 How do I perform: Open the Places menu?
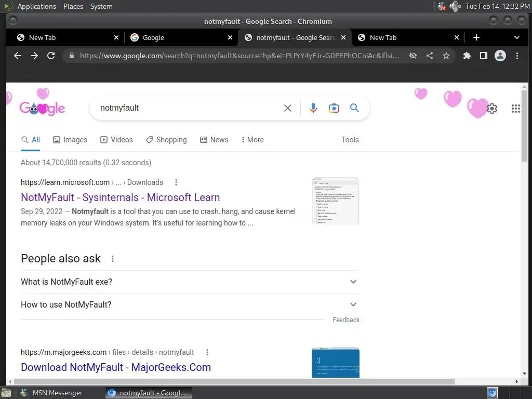point(73,6)
